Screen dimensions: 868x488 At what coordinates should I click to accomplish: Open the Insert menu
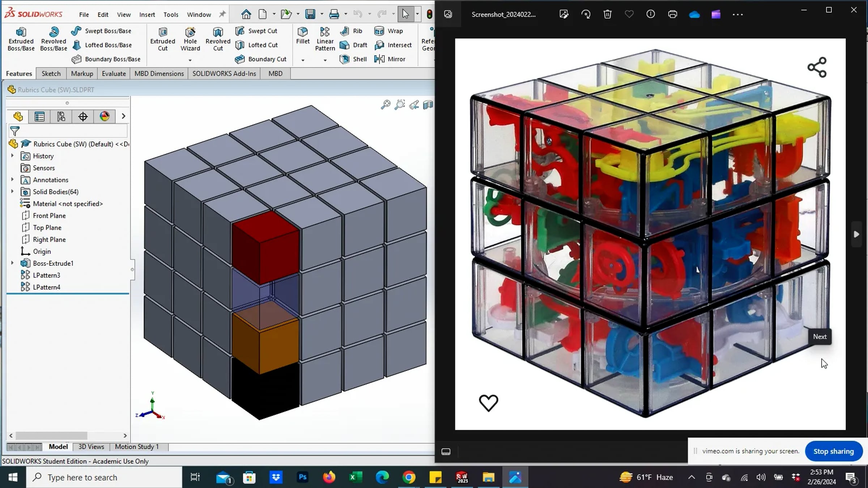pos(147,14)
